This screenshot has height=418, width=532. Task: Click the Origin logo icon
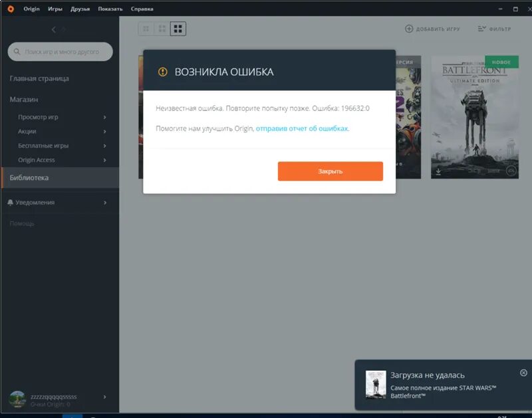click(11, 9)
